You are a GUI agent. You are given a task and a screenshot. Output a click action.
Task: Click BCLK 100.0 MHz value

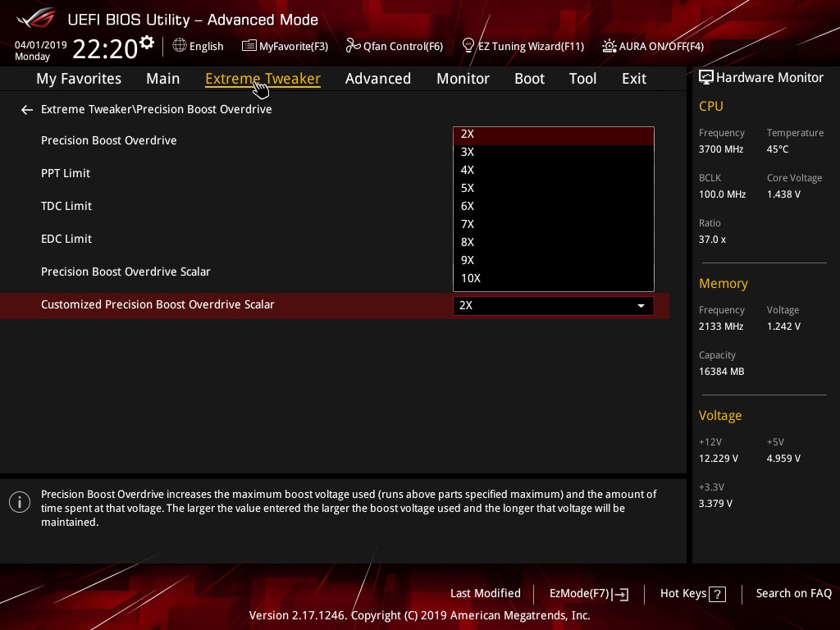[x=722, y=194]
